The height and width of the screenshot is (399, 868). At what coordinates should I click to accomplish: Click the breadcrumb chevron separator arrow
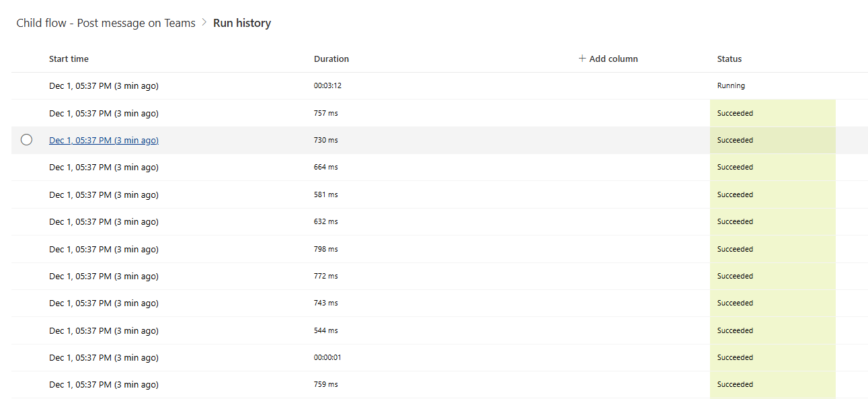coord(204,23)
